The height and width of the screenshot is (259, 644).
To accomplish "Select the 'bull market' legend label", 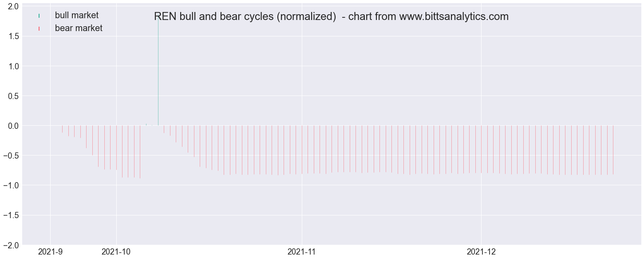I will (x=77, y=16).
